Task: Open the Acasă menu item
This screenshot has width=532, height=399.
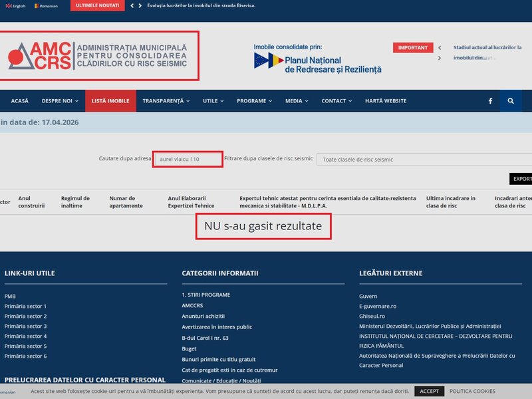Action: pyautogui.click(x=20, y=101)
